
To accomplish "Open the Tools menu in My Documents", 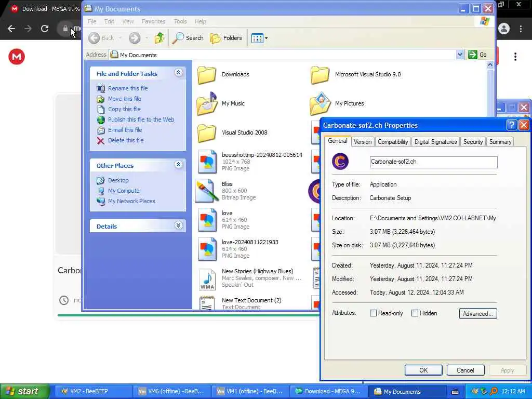I will click(x=180, y=21).
